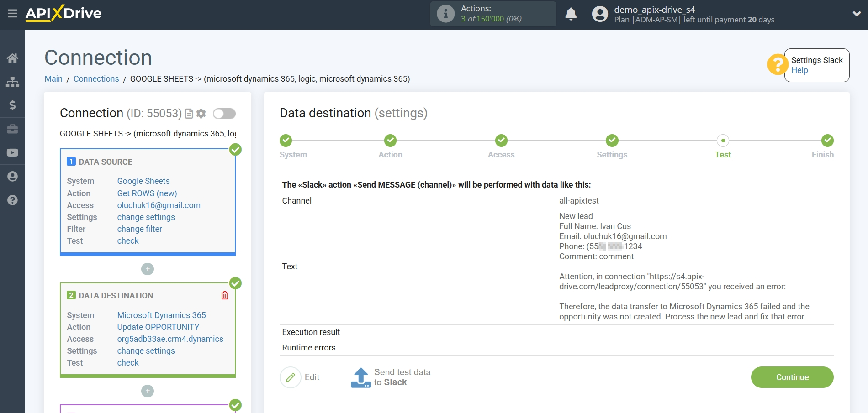This screenshot has width=868, height=413.
Task: Click change settings in Data Source
Action: (x=146, y=217)
